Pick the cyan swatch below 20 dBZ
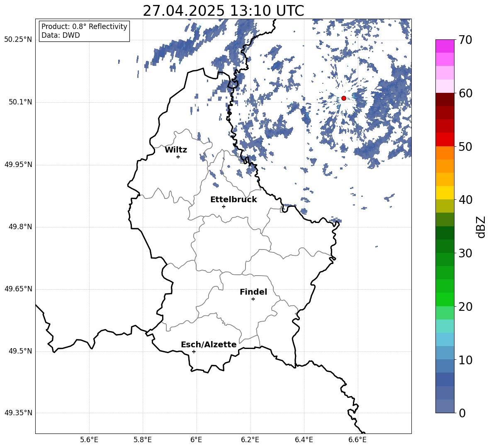 pyautogui.click(x=445, y=326)
